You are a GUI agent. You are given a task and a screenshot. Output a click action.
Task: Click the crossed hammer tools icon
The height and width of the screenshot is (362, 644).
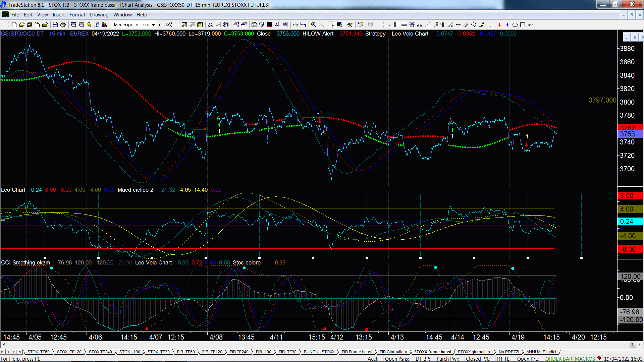click(x=350, y=25)
